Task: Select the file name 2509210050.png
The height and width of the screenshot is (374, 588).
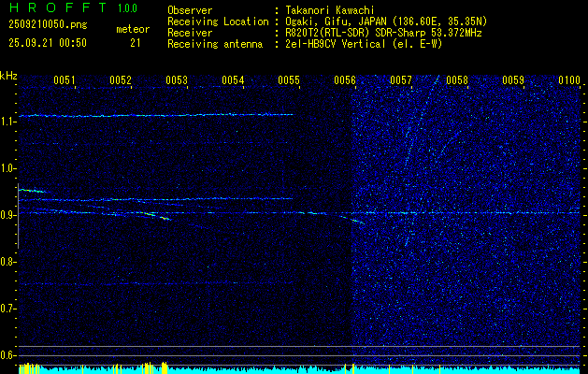Action: [x=48, y=24]
